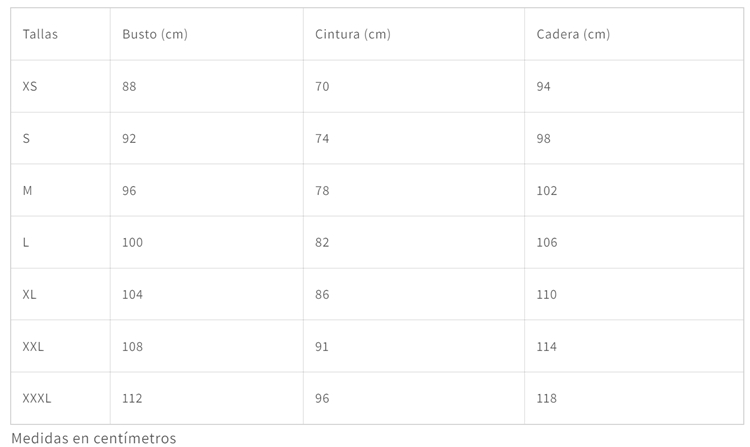Click bust value 92 for size S
This screenshot has width=750, height=447.
[129, 138]
